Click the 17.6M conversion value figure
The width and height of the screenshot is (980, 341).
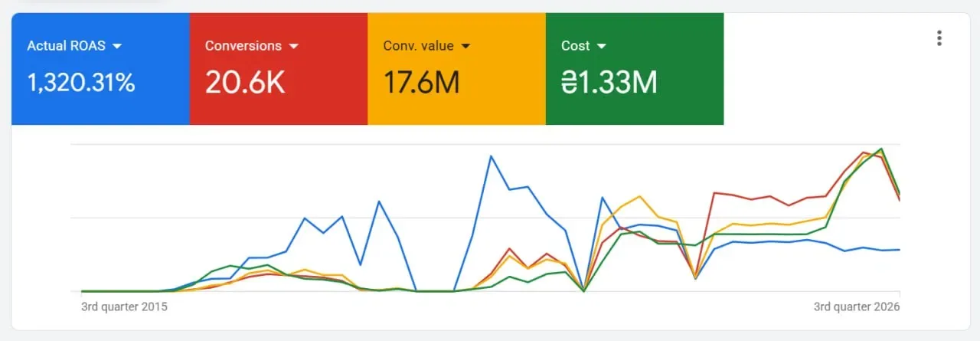[422, 83]
